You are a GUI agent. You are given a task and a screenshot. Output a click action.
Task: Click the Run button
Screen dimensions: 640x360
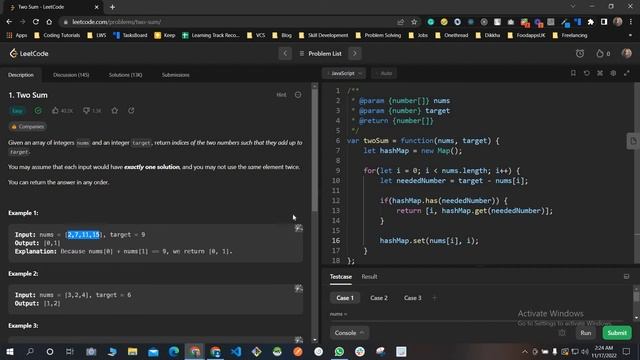[586, 333]
